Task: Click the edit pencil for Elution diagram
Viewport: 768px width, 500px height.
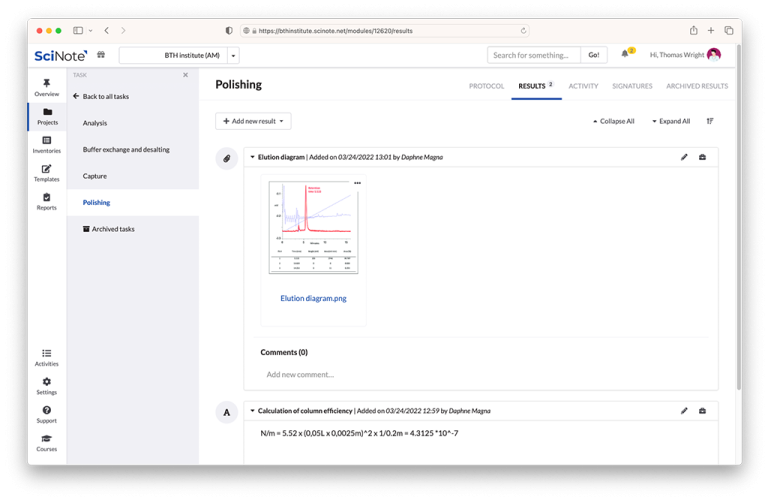Action: (x=684, y=157)
